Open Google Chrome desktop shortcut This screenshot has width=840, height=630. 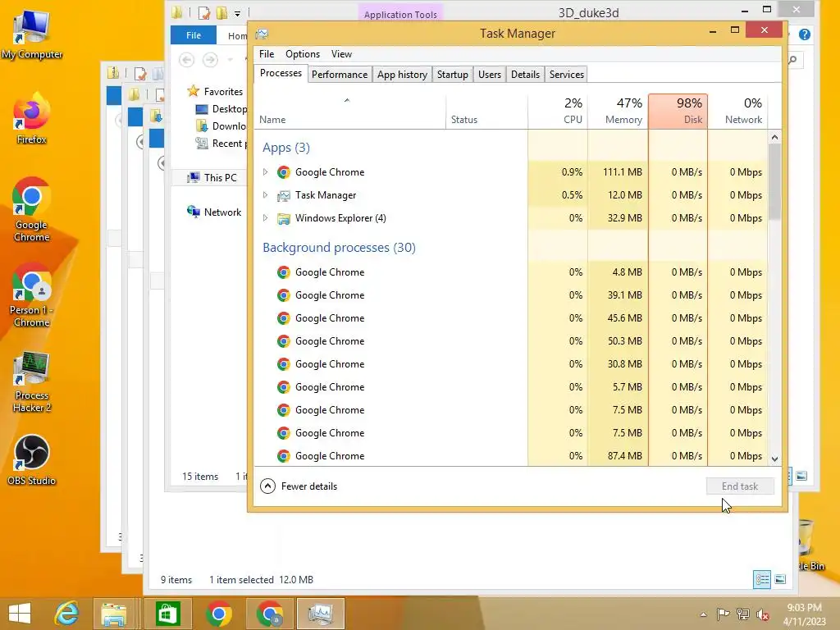tap(32, 209)
